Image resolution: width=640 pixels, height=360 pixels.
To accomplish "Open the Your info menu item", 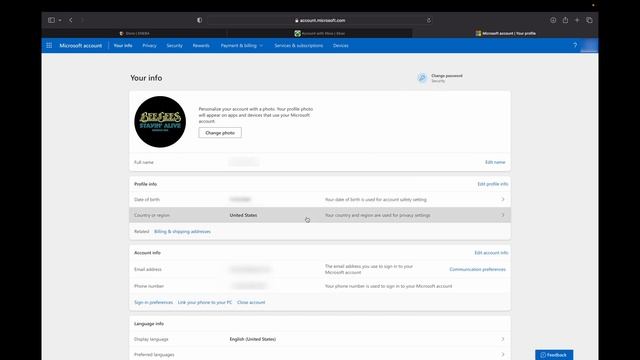I will (123, 45).
